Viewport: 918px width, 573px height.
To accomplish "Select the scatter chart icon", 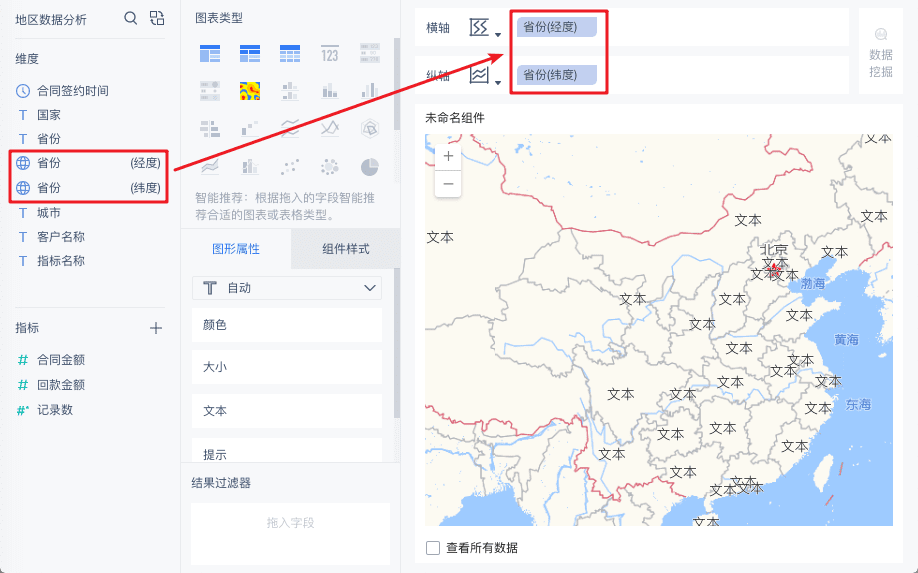I will (290, 167).
